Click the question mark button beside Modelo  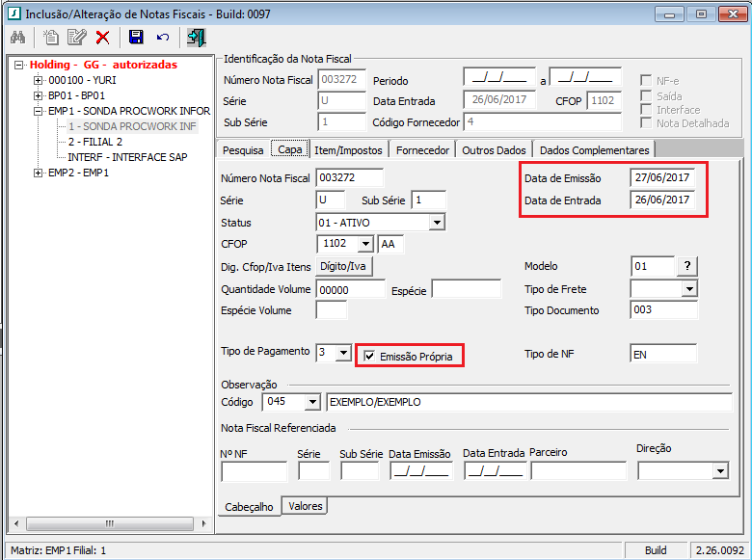point(687,266)
